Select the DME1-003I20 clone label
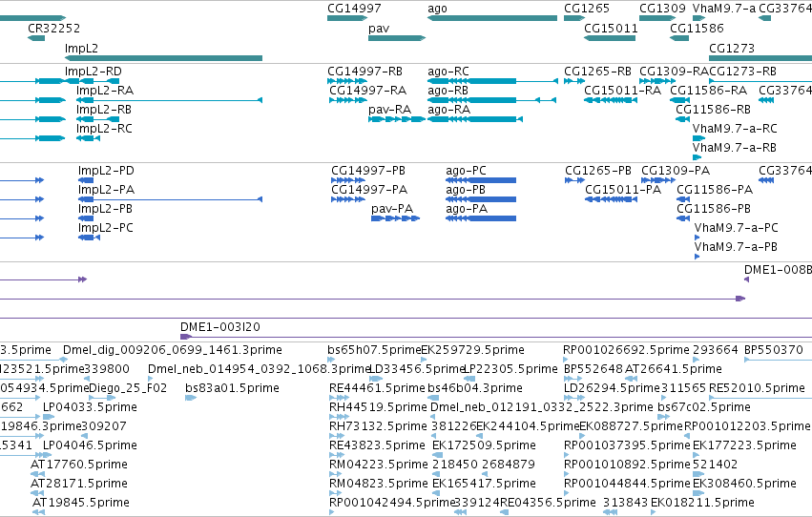 pyautogui.click(x=220, y=327)
